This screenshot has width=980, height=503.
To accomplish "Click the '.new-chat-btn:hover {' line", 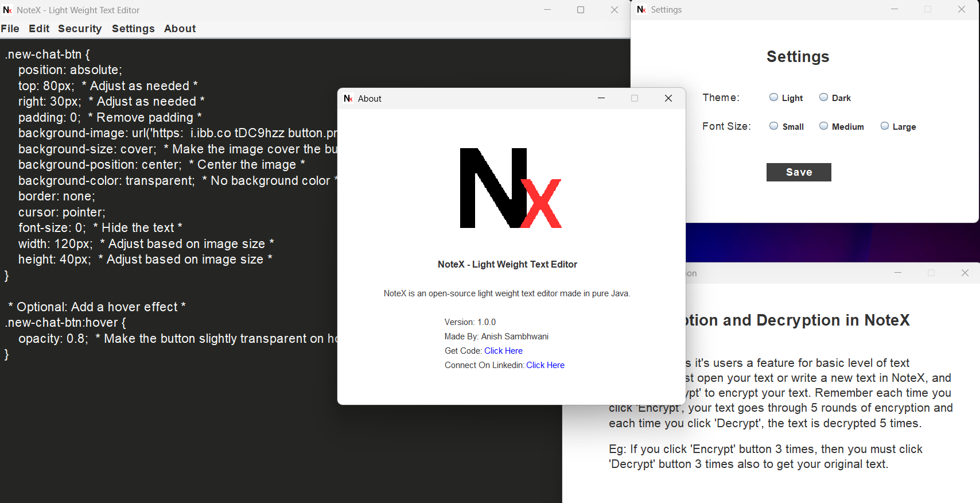I will [65, 323].
